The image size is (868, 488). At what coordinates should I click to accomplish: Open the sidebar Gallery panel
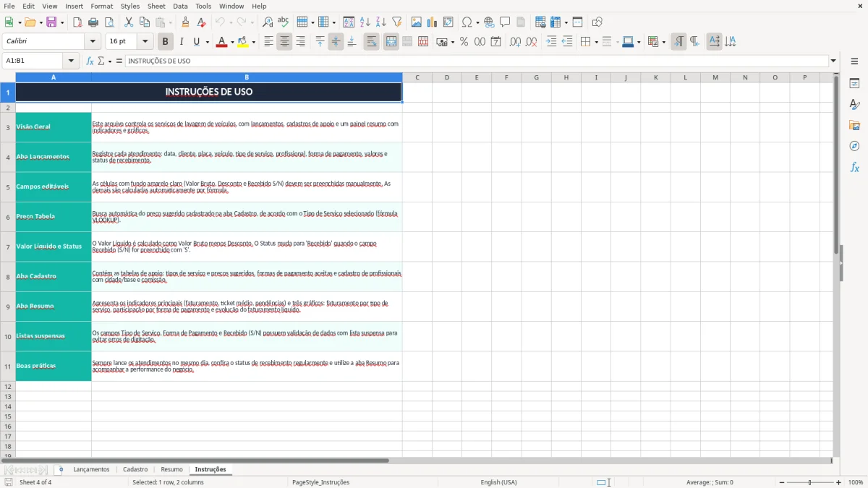[x=854, y=125]
